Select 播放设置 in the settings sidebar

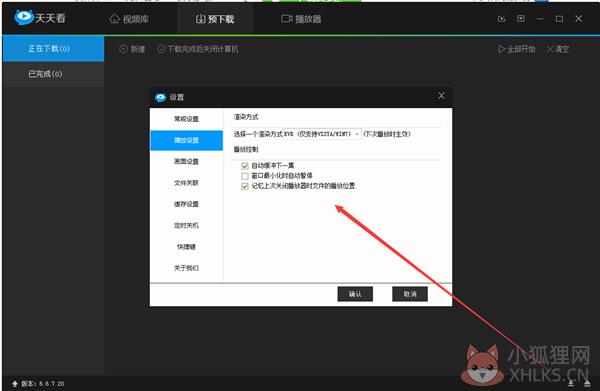[x=186, y=140]
